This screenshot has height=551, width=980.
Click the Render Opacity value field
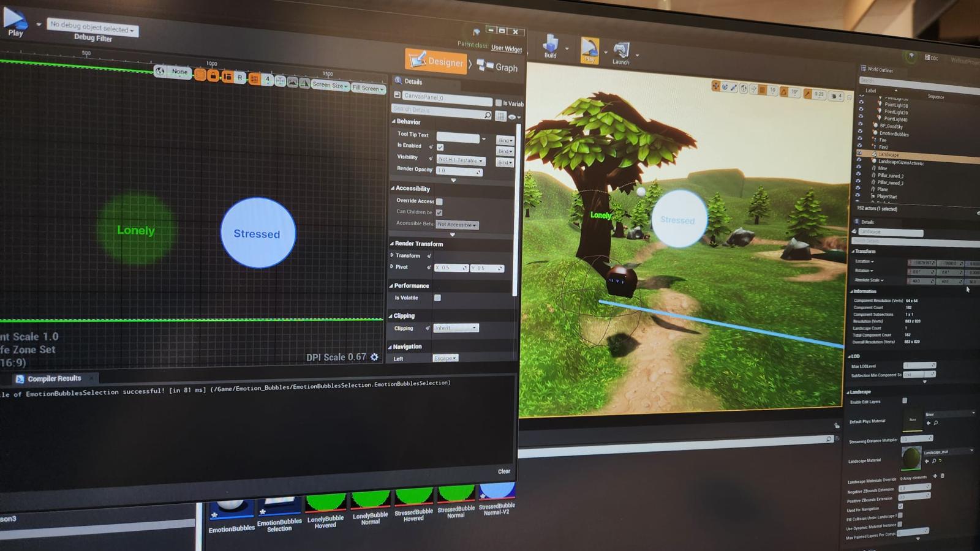[x=459, y=171]
